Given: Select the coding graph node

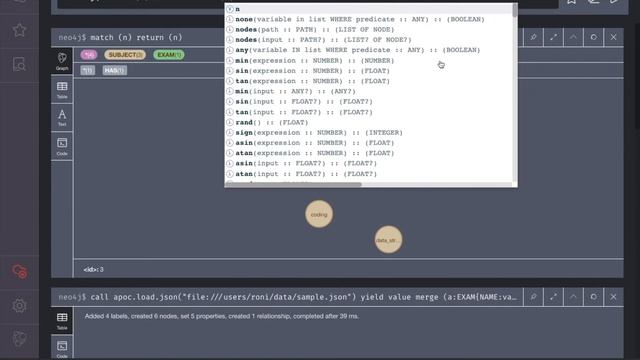Looking at the screenshot, I should [319, 214].
